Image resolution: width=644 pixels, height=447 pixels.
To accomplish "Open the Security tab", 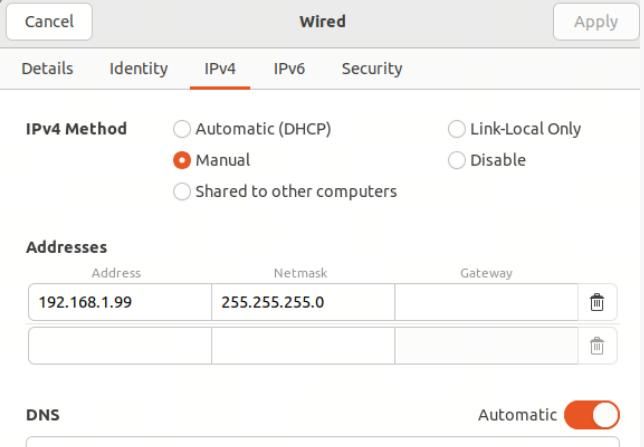I will pos(372,69).
